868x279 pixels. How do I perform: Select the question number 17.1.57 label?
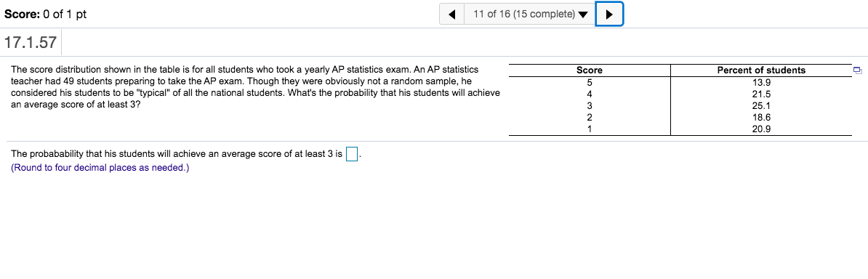click(x=31, y=42)
